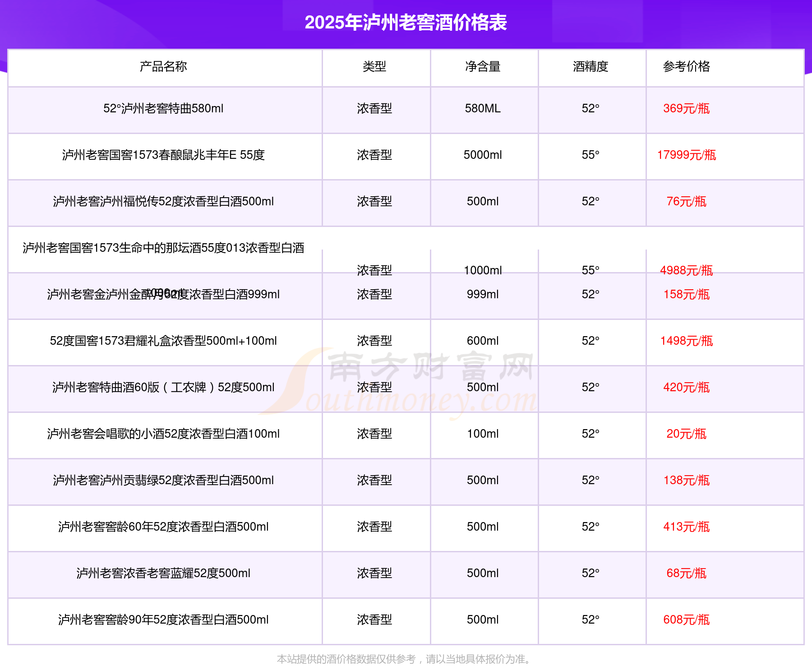The image size is (812, 666).
Task: Click the net content "5000ml"
Action: click(483, 155)
